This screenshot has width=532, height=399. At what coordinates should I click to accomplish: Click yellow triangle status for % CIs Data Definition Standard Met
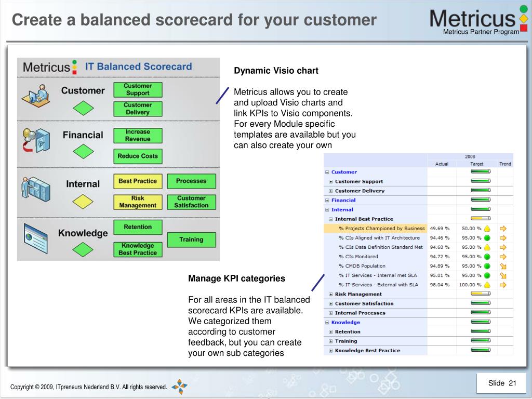coord(487,247)
